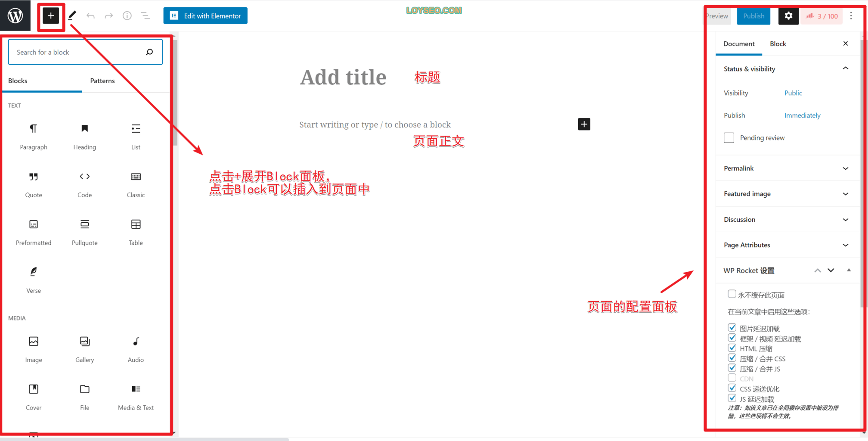Expand the Discussion section

point(787,219)
